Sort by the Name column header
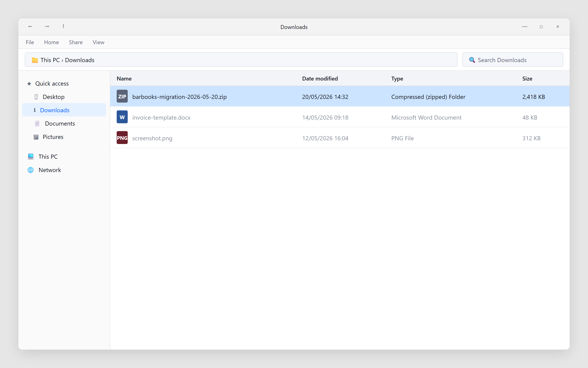This screenshot has width=588, height=368. (124, 79)
